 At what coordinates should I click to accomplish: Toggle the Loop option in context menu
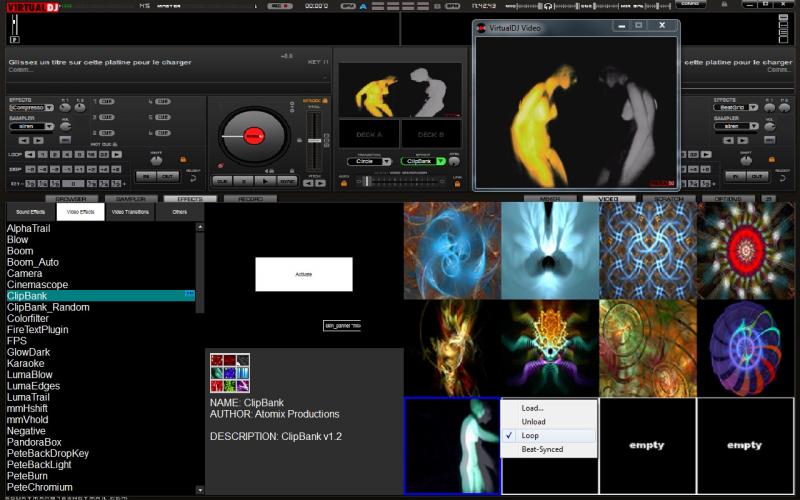(531, 436)
